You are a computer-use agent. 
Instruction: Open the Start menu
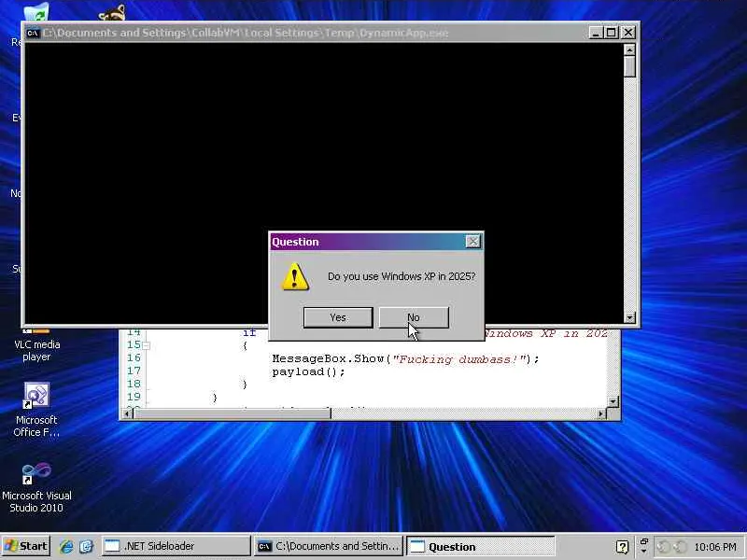point(26,546)
